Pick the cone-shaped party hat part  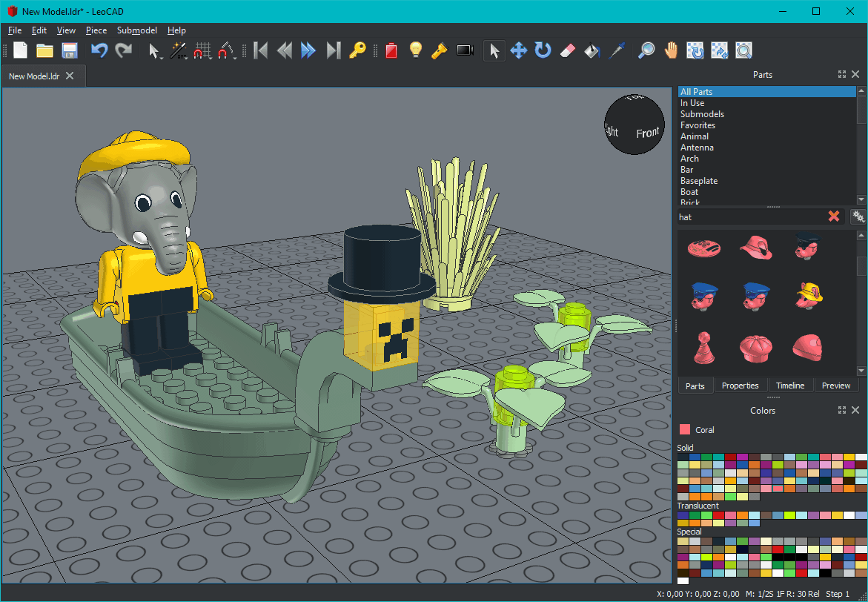point(704,347)
